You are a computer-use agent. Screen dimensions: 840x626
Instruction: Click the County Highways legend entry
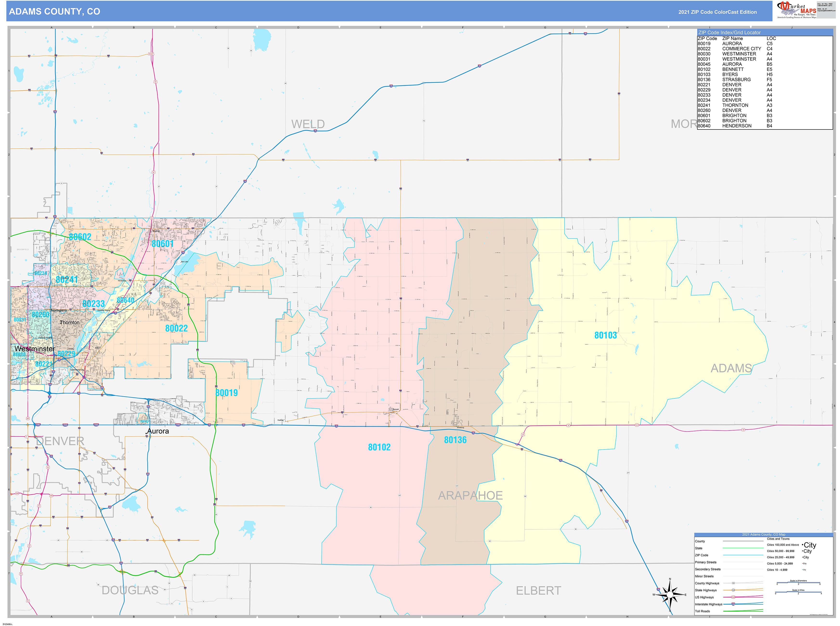click(707, 584)
